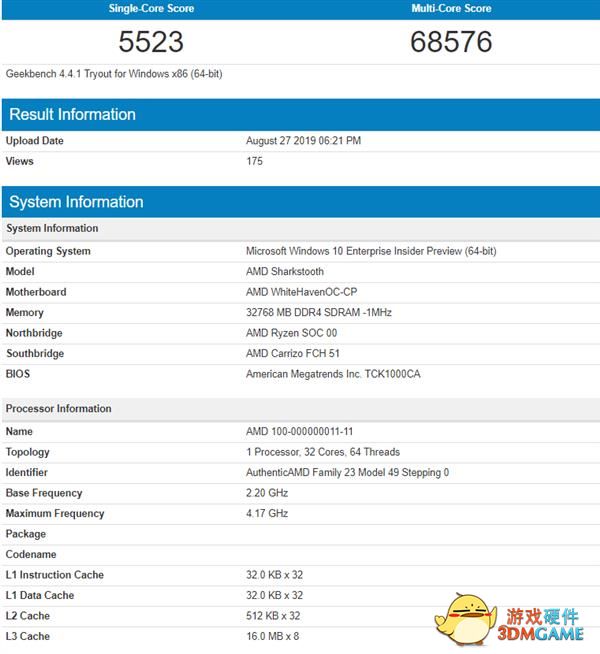Screen dimensions: 600x654
Task: Select processor name AMD 100-000000011-11
Action: pyautogui.click(x=299, y=431)
